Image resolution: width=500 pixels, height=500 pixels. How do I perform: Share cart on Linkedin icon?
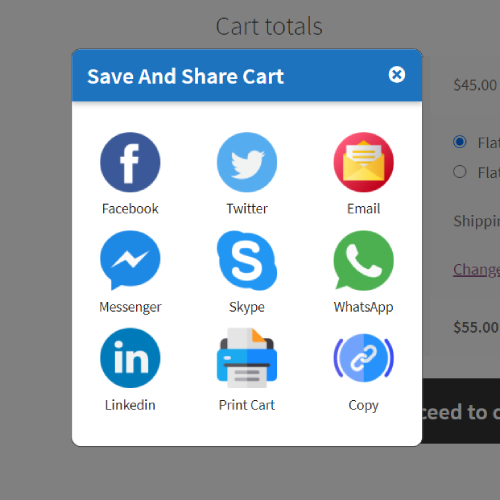[x=130, y=358]
